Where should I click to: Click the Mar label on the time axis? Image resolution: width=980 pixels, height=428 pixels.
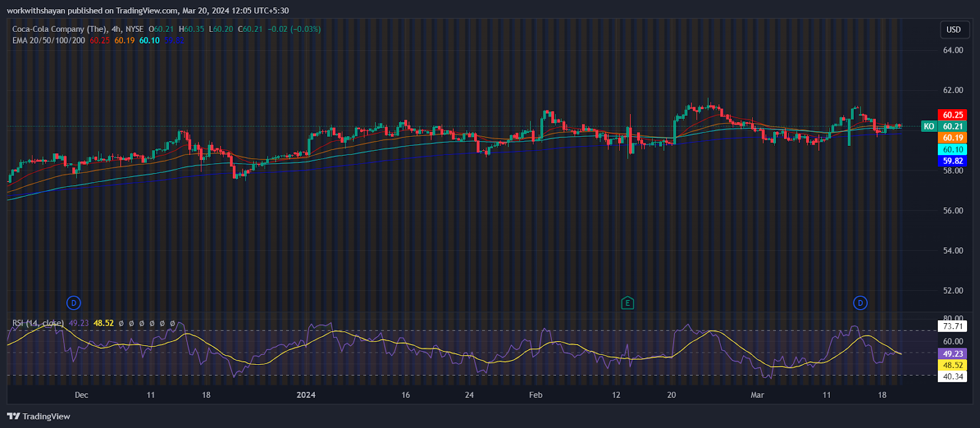758,395
